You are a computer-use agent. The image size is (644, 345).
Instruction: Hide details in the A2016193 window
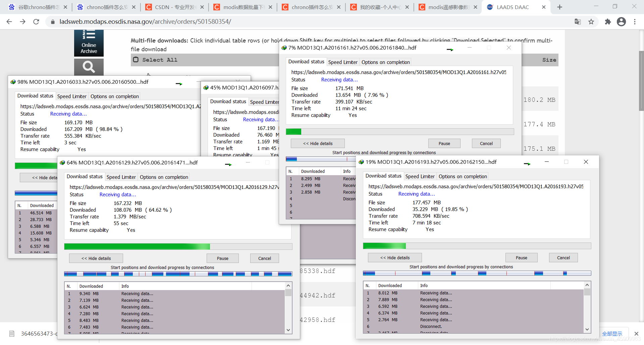click(x=395, y=258)
